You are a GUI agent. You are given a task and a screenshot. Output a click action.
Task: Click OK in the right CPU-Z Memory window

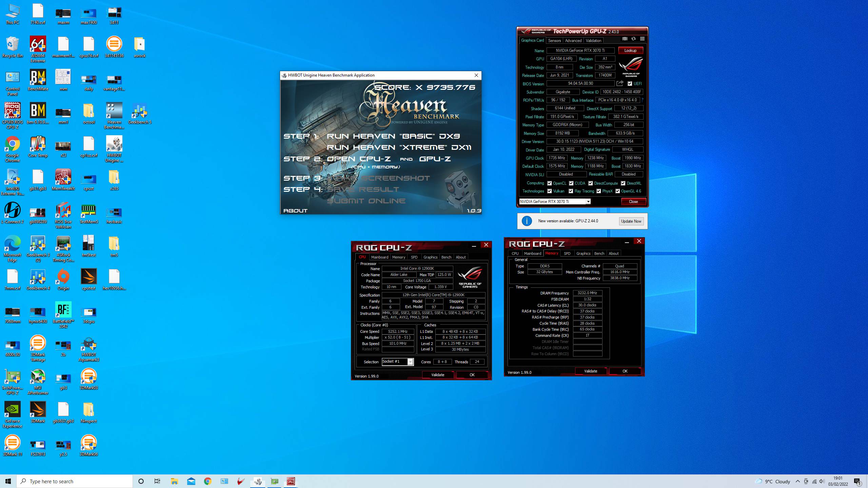click(625, 371)
